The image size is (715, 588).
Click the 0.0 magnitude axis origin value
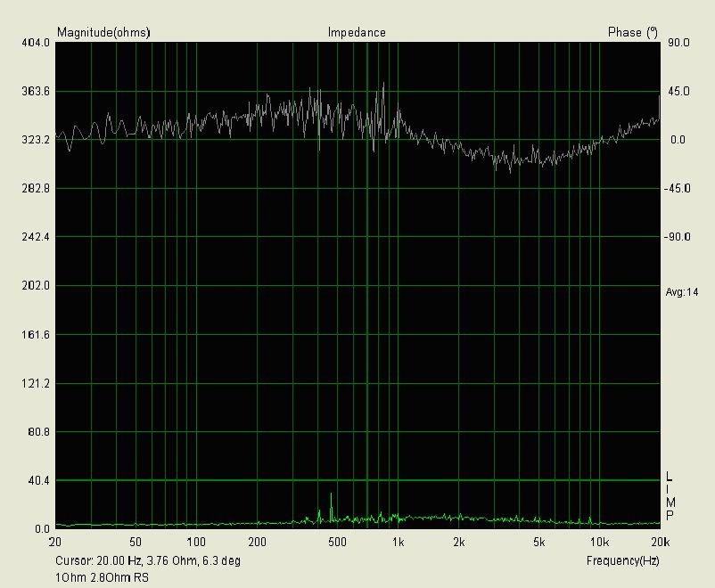42,529
